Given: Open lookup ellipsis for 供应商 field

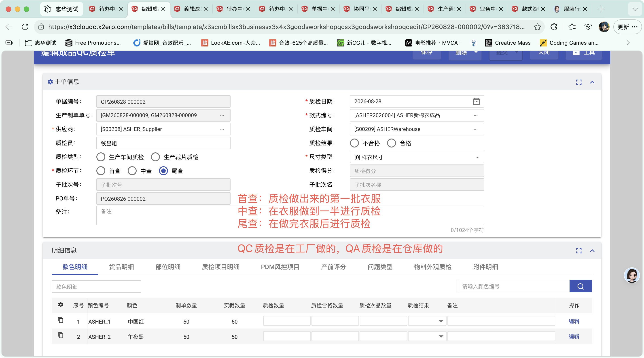Looking at the screenshot, I should pos(222,129).
